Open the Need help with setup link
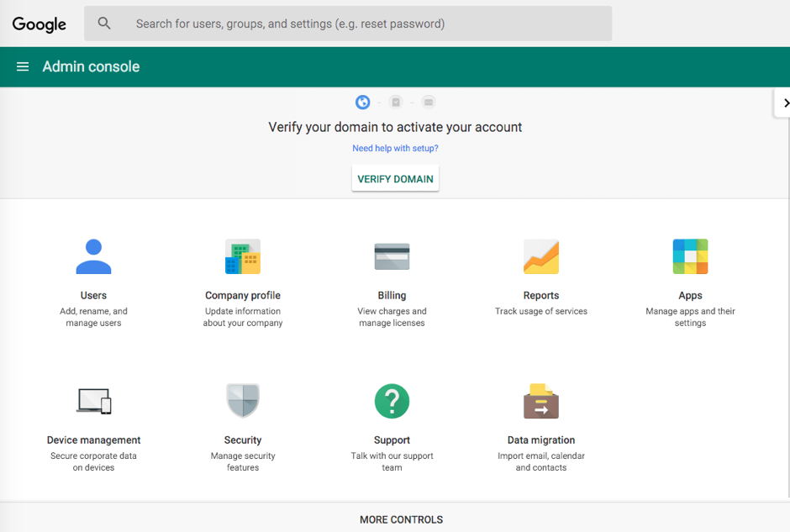Screen dimensions: 790x532 coord(395,148)
